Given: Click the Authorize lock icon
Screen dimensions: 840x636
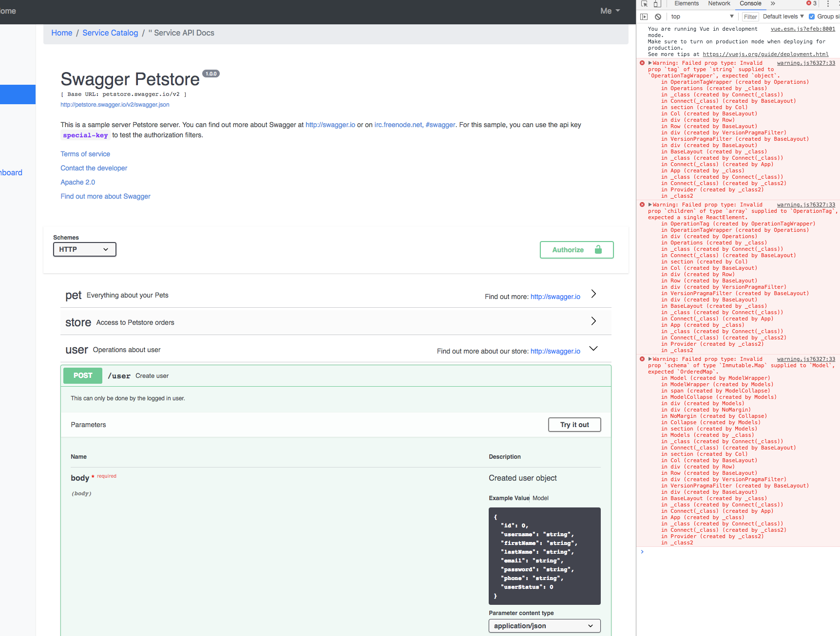Looking at the screenshot, I should click(598, 249).
